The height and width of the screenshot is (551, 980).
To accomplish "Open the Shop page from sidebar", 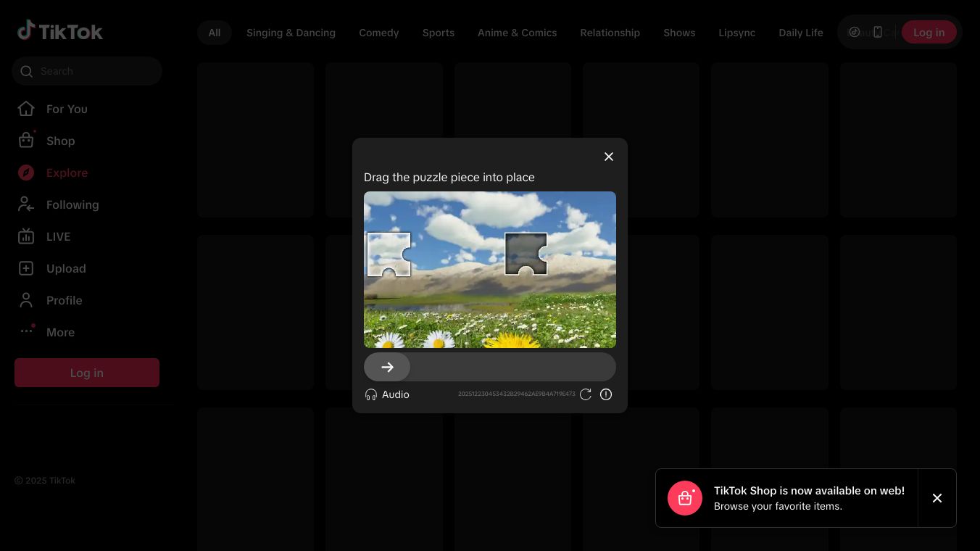I will [60, 141].
